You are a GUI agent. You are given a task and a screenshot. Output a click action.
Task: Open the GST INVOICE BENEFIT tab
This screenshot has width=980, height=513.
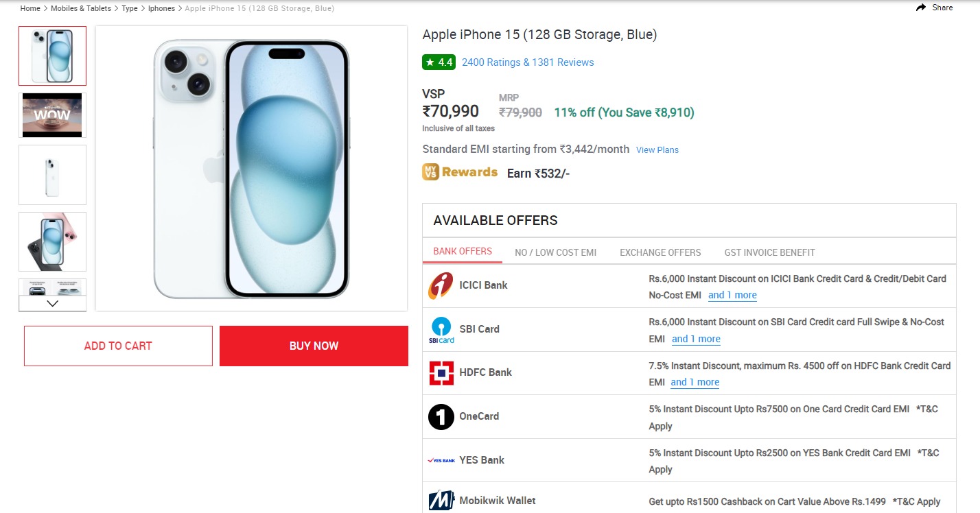point(769,252)
